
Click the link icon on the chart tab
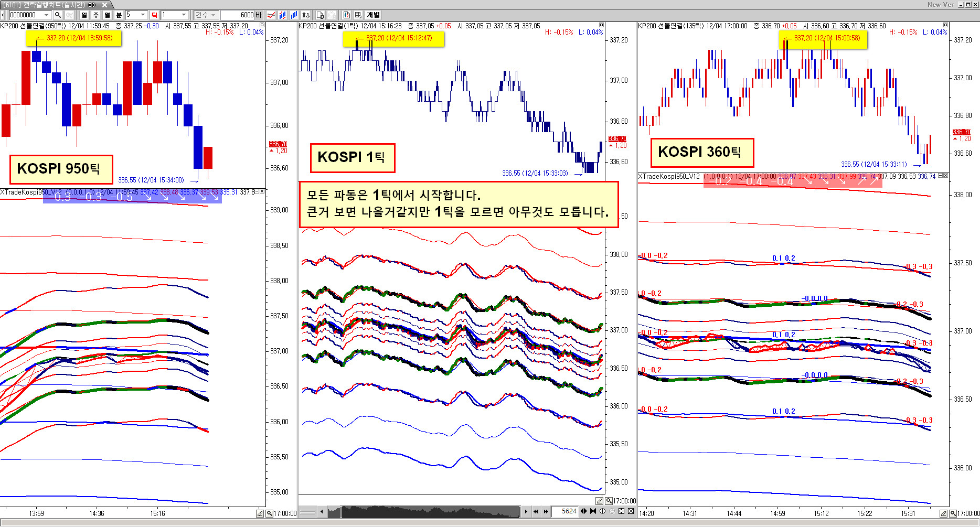point(92,5)
